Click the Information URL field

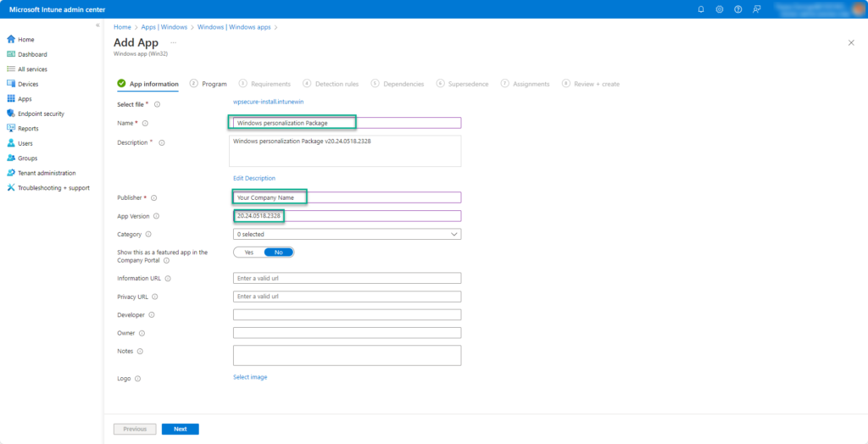(347, 278)
